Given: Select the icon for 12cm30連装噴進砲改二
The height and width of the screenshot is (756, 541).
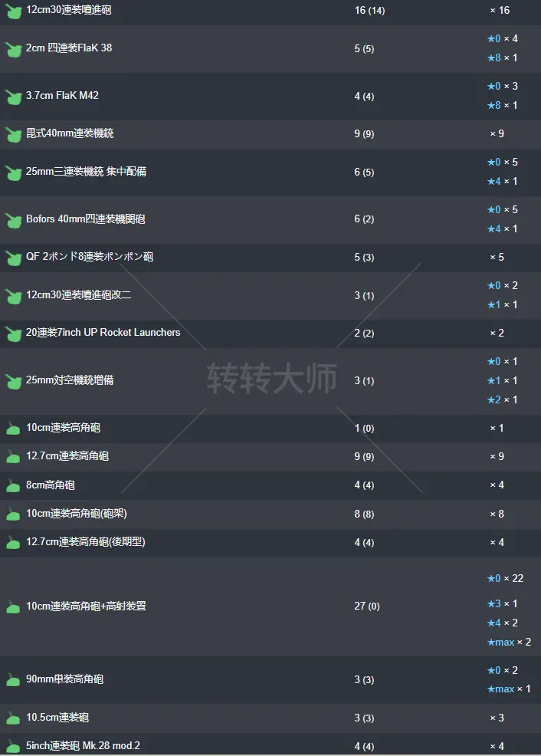Looking at the screenshot, I should [x=13, y=295].
